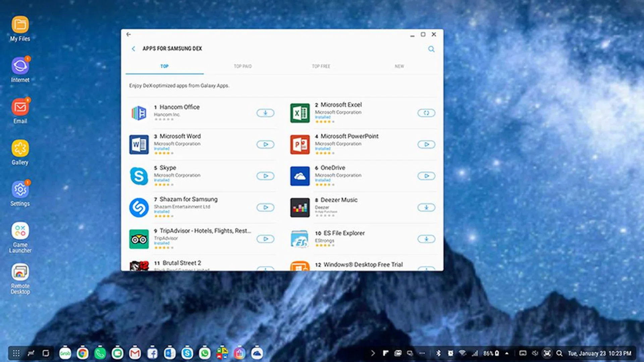Toggle Bluetooth in the system tray

(x=438, y=353)
